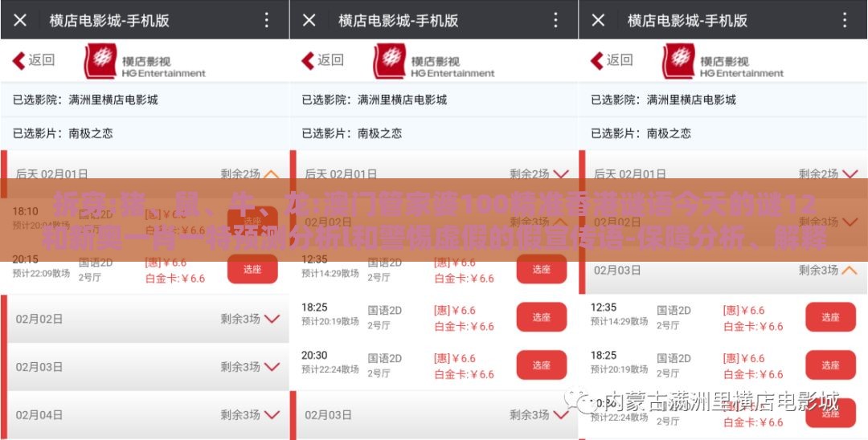The width and height of the screenshot is (868, 440).
Task: Click the 横店影视 HG Entertainment logo on right screen
Action: [723, 61]
